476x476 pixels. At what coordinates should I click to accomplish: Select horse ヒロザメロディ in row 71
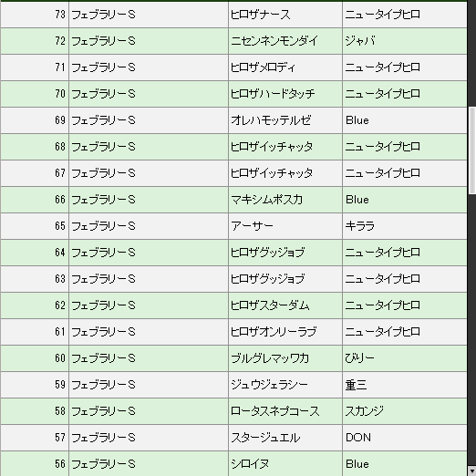pos(263,67)
